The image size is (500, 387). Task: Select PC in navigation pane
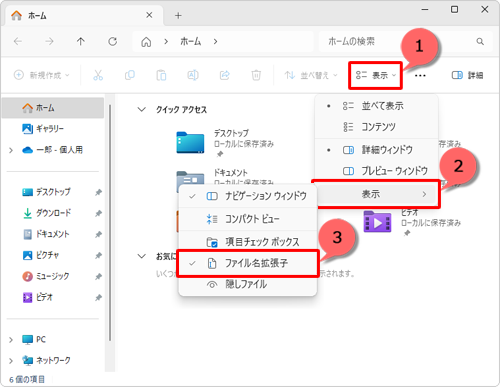[x=34, y=340]
